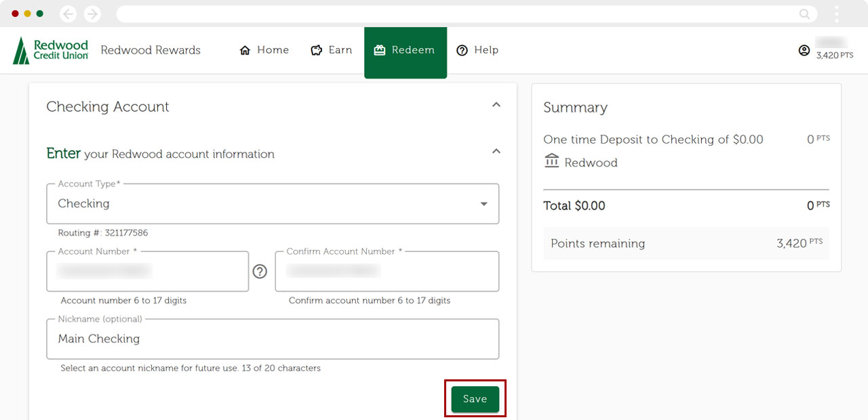
Task: Click the Redwood Rewards title link
Action: click(x=151, y=50)
